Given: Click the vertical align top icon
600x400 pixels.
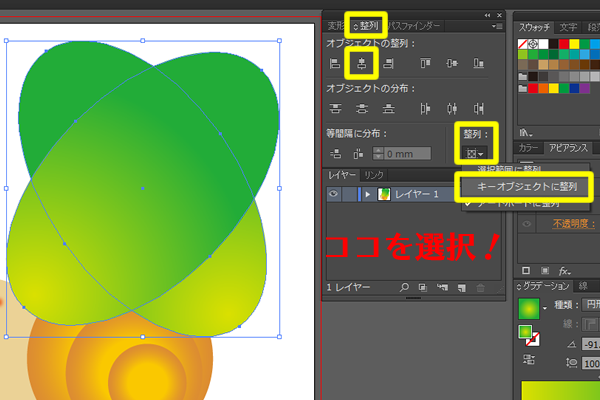Looking at the screenshot, I should [427, 64].
